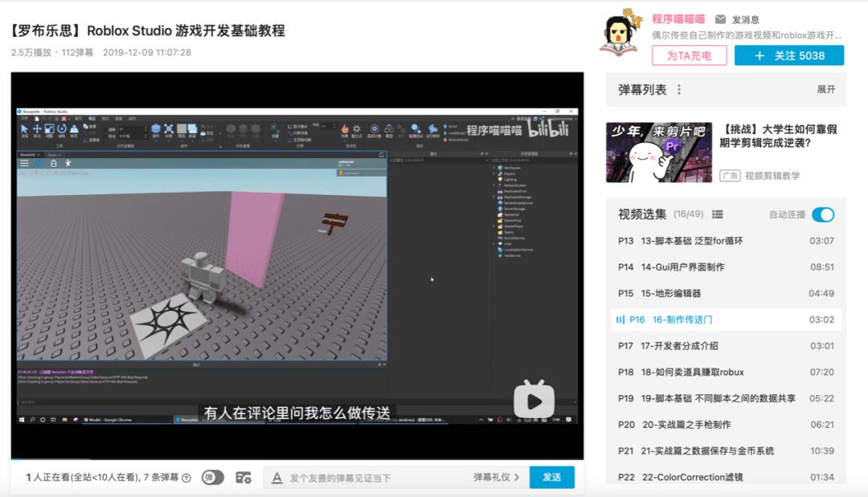868x497 pixels.
Task: Open the 弹幕列表 three-dot options menu
Action: (x=679, y=90)
